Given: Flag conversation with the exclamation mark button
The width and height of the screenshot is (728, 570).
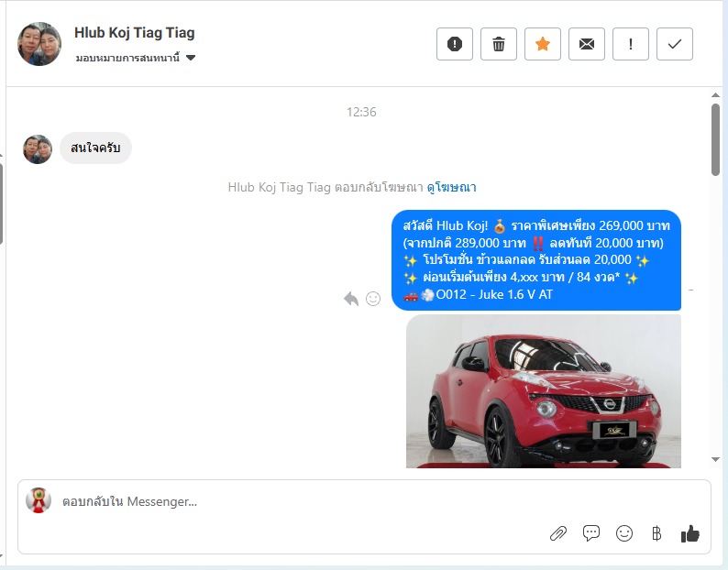Looking at the screenshot, I should [x=631, y=44].
